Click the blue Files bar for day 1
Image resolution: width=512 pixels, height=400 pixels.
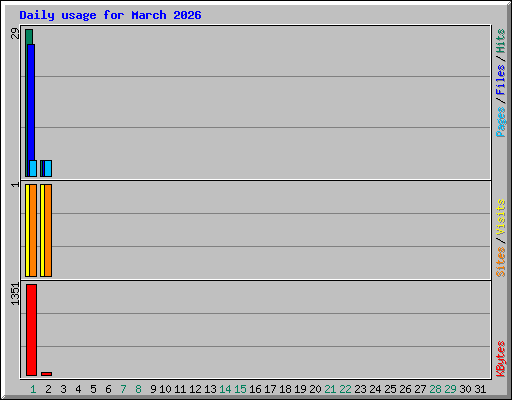[x=31, y=102]
